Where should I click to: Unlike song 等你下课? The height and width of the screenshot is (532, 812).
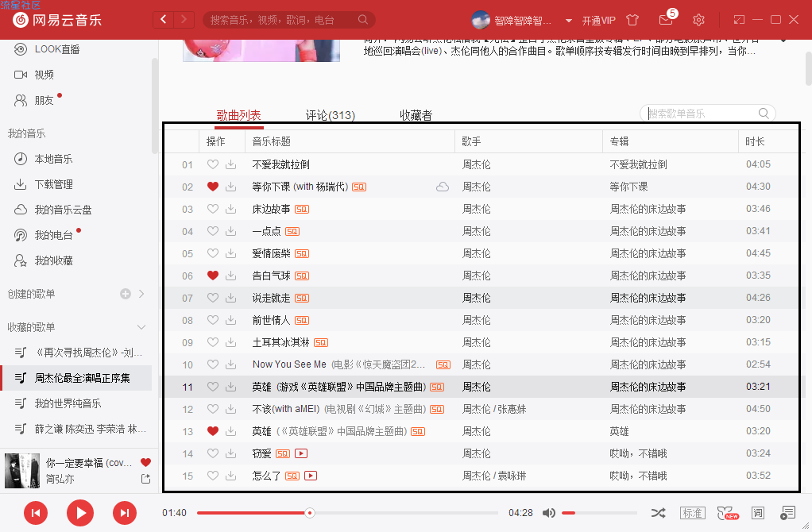click(x=213, y=187)
